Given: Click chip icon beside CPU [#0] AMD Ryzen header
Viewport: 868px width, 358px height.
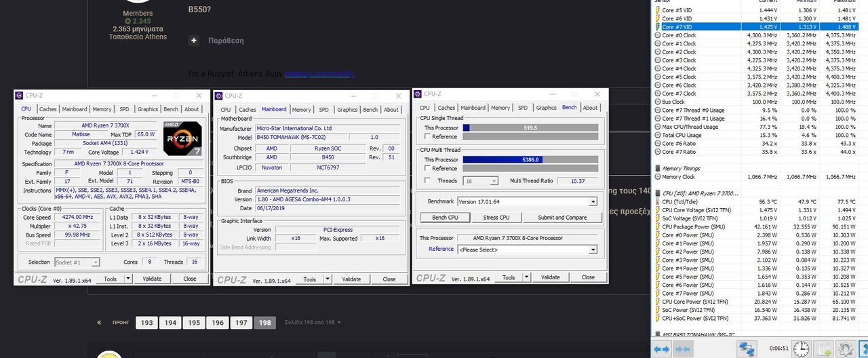Looking at the screenshot, I should click(x=657, y=193).
